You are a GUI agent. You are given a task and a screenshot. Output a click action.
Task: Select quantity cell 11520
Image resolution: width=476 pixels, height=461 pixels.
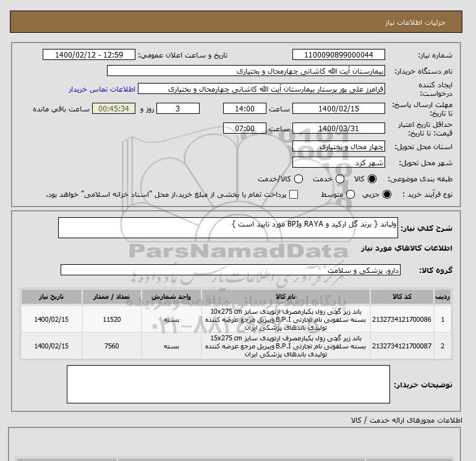click(112, 319)
